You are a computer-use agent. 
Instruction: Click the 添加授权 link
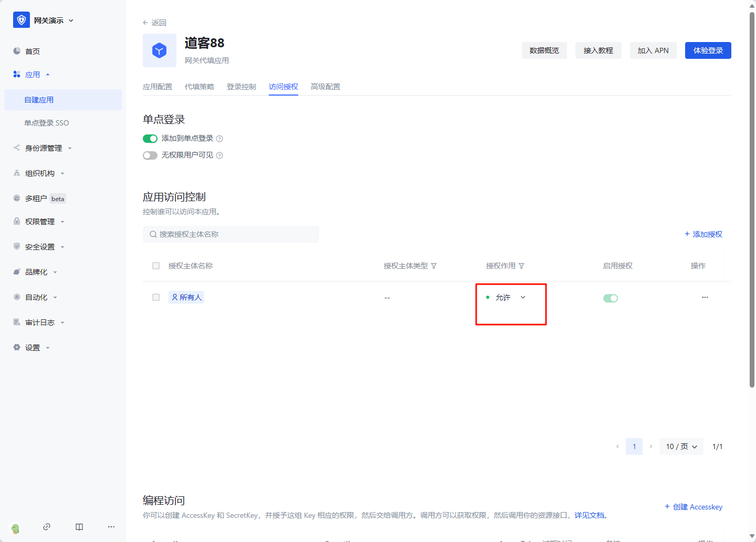(703, 234)
